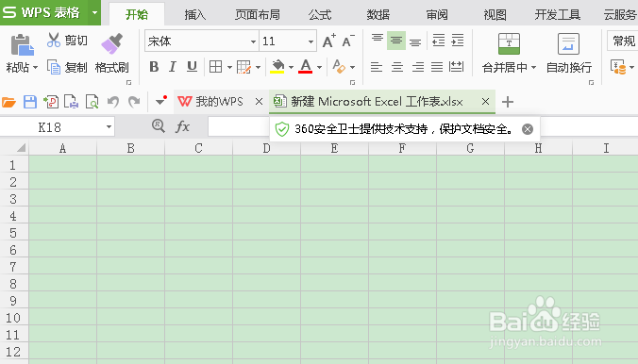This screenshot has height=364, width=638.
Task: Expand the fill color dropdown arrow
Action: point(291,67)
